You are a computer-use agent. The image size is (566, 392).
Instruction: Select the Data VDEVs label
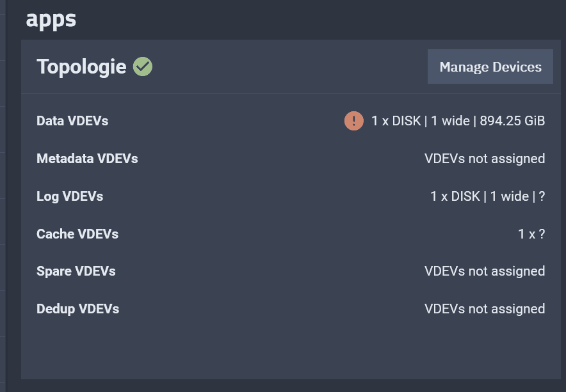point(72,121)
